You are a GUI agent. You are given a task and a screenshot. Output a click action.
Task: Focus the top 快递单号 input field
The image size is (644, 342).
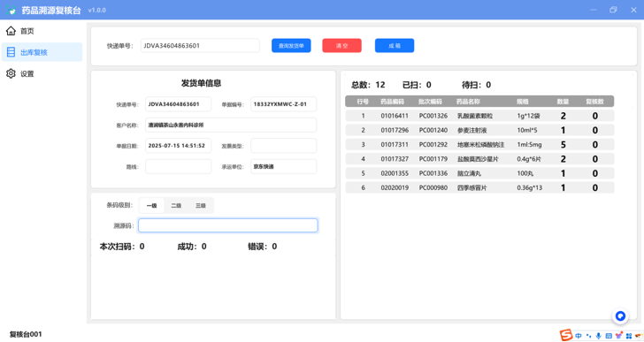200,46
